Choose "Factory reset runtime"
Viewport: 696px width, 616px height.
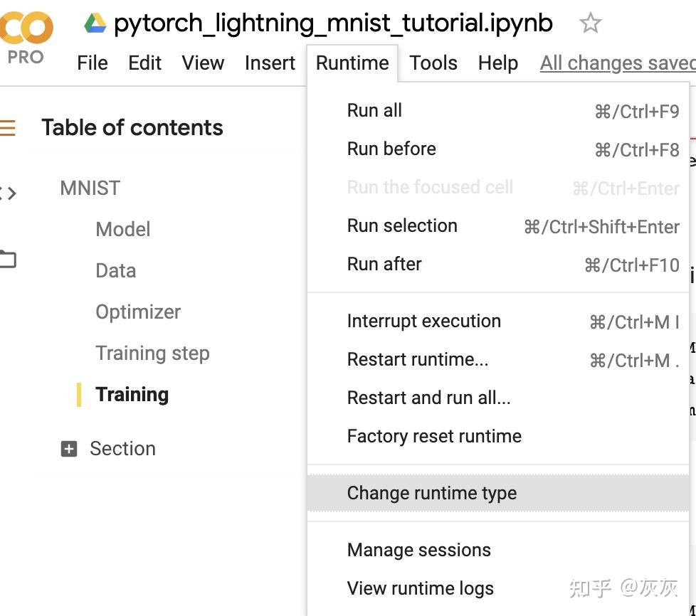point(434,436)
